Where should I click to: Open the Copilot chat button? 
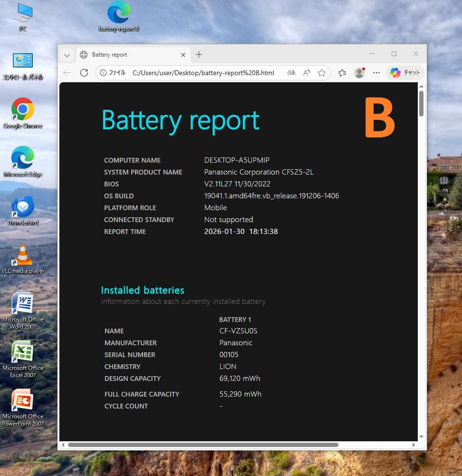click(405, 73)
